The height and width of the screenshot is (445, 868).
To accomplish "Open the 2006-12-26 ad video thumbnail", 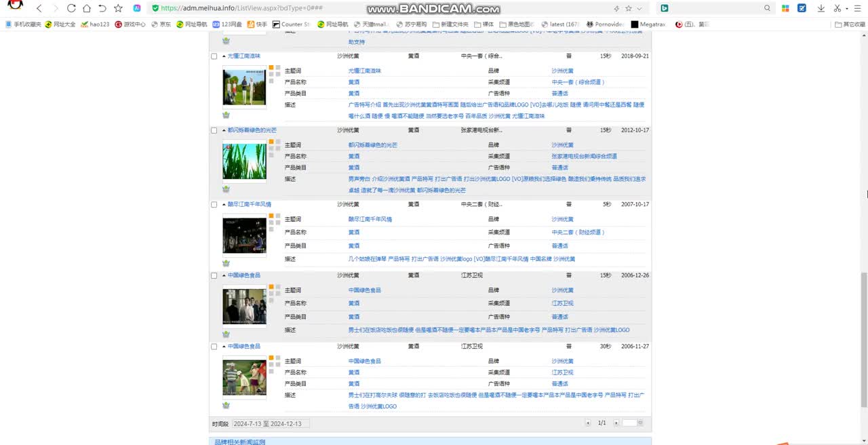I will [x=244, y=306].
